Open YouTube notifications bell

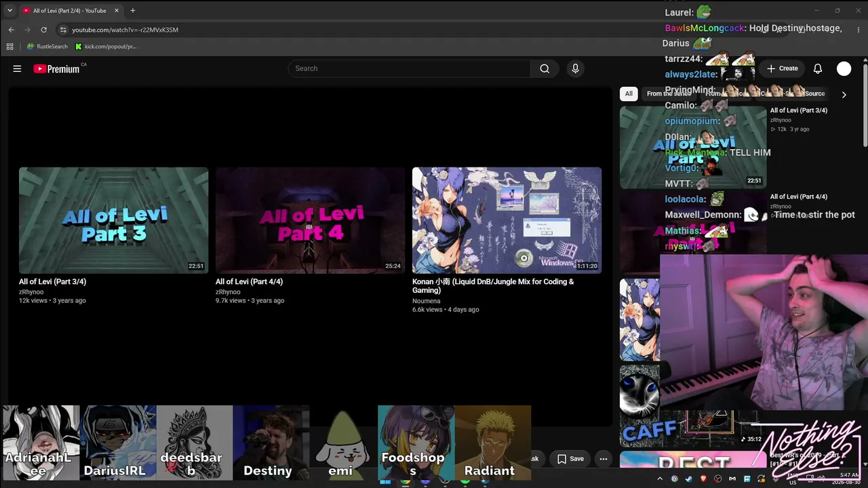point(818,68)
